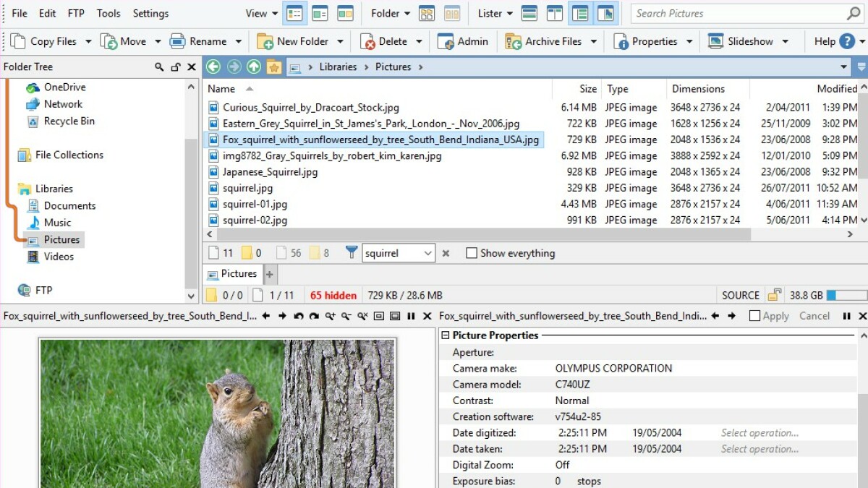Toggle the viewer pane Lister icon

(605, 13)
